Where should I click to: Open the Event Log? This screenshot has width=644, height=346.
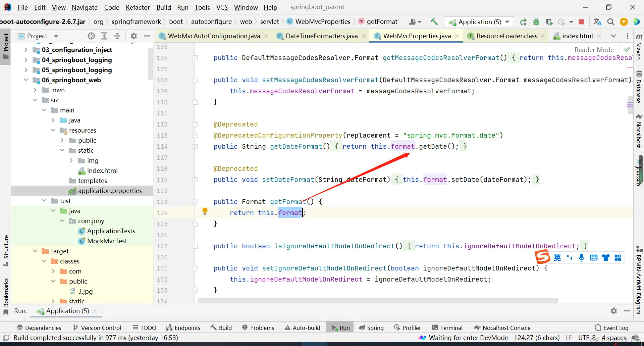[612, 328]
